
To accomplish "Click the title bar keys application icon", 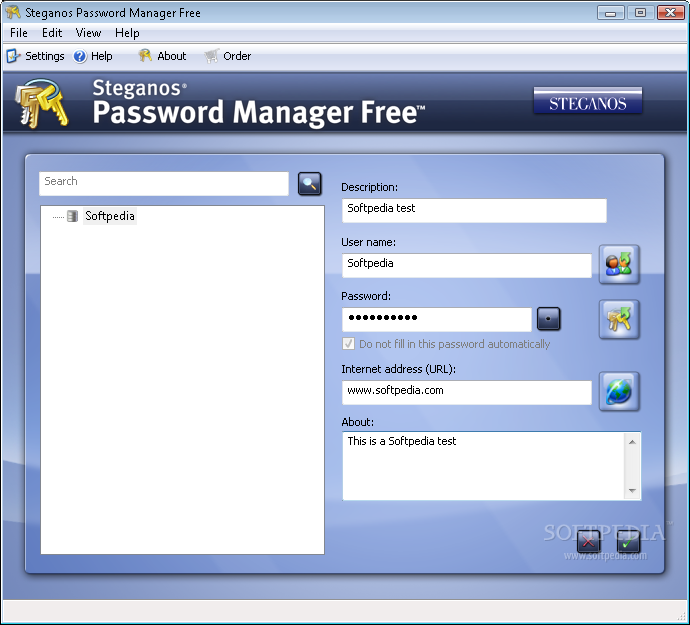I will click(13, 12).
